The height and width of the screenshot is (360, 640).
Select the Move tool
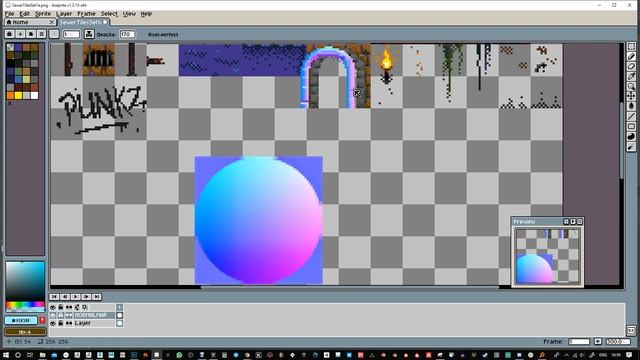tap(631, 96)
